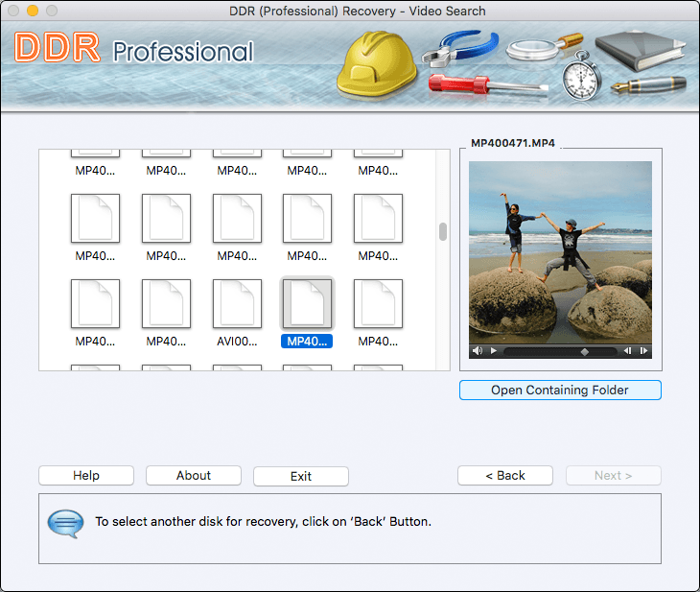Click the greyed-out Next button
Viewport: 700px width, 592px height.
point(614,475)
